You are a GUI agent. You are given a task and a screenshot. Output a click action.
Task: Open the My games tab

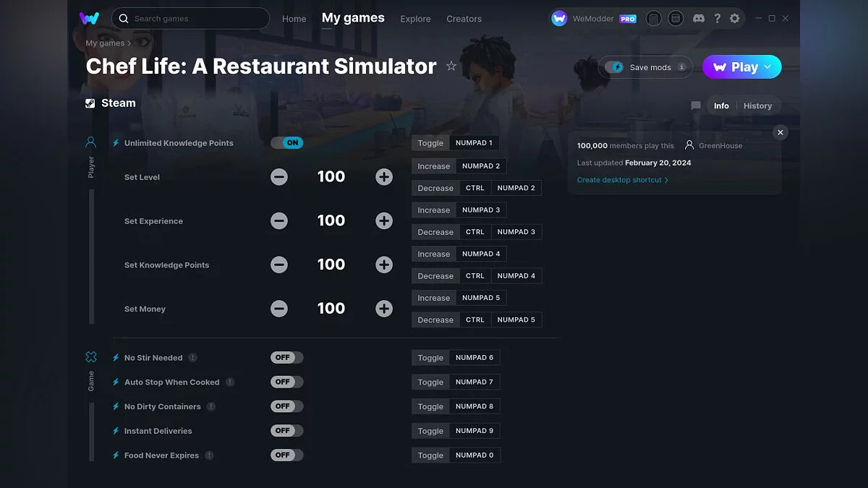click(353, 18)
